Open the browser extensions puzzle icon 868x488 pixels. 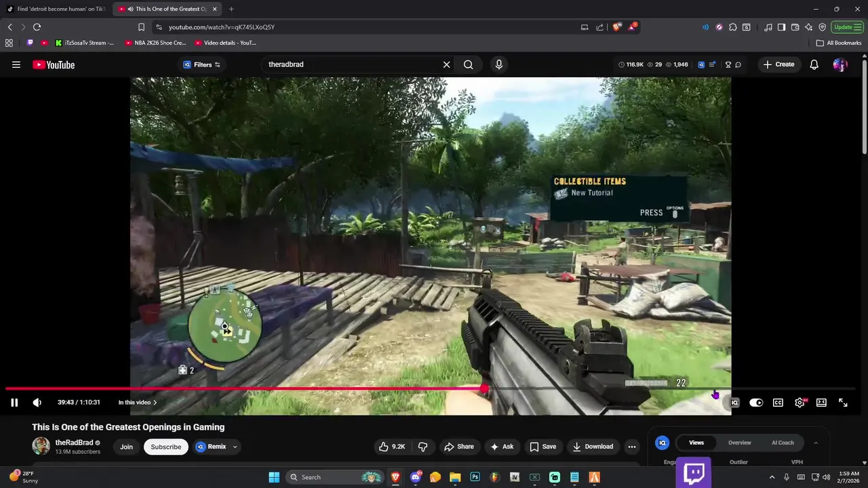click(x=733, y=27)
